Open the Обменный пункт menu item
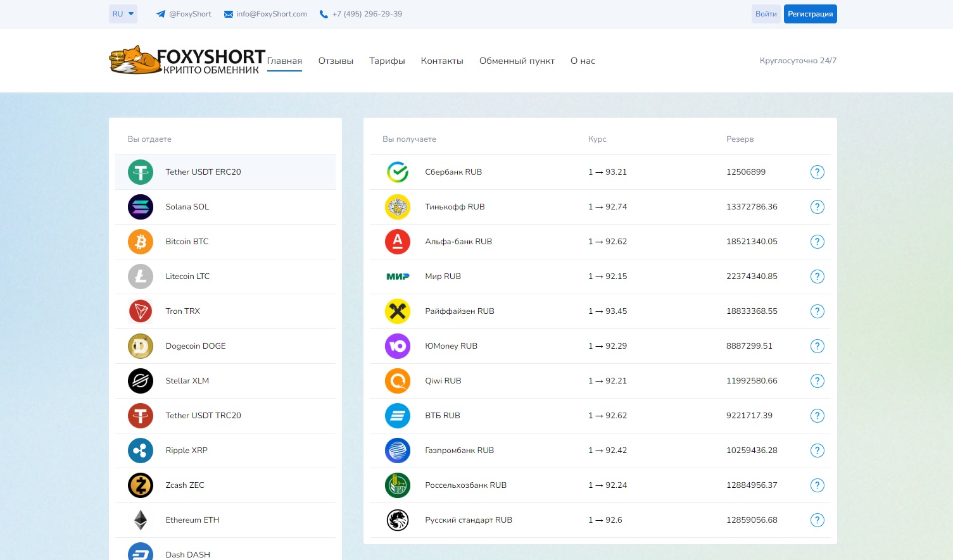 pos(517,61)
